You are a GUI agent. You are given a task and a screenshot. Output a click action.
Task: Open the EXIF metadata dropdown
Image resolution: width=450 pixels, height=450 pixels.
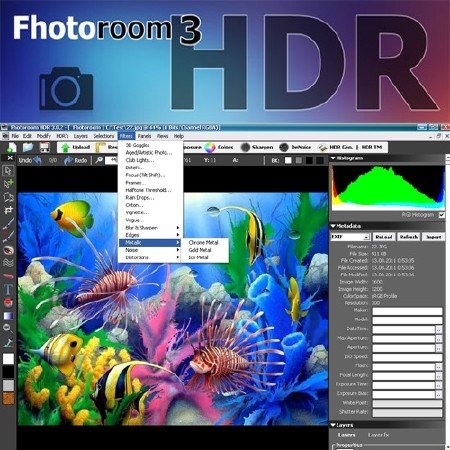(350, 237)
